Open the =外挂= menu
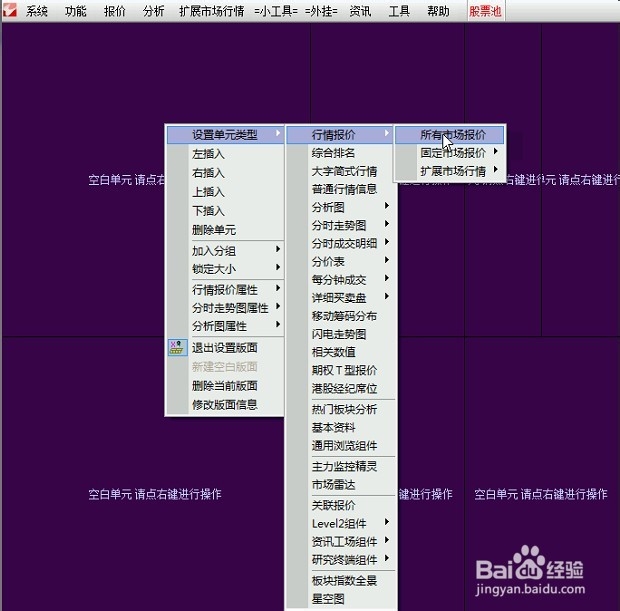Image resolution: width=620 pixels, height=611 pixels. click(x=321, y=11)
